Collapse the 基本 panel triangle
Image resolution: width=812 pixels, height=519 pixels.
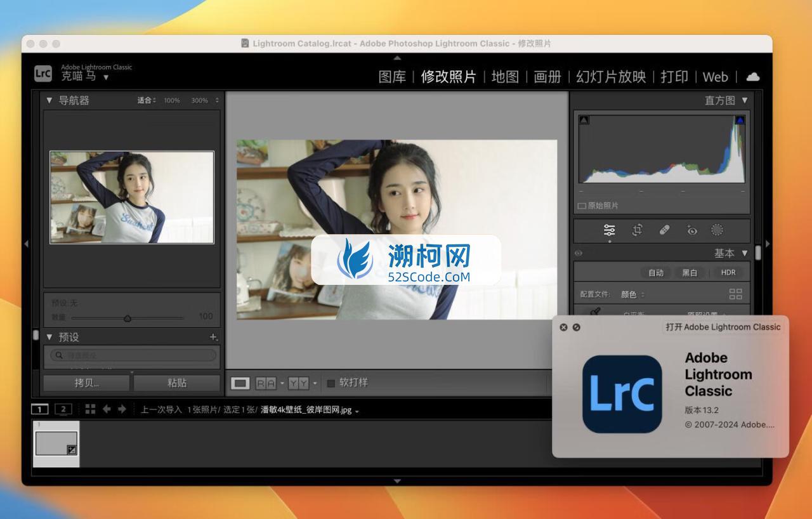(745, 253)
